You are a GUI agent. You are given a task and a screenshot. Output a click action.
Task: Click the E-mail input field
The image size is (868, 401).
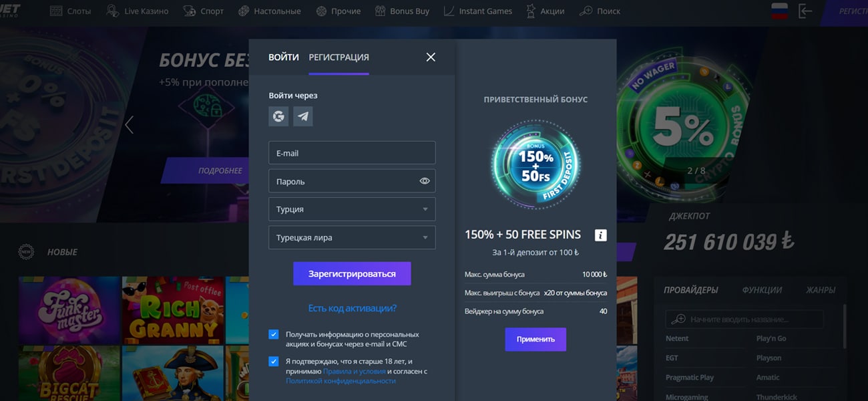[352, 153]
